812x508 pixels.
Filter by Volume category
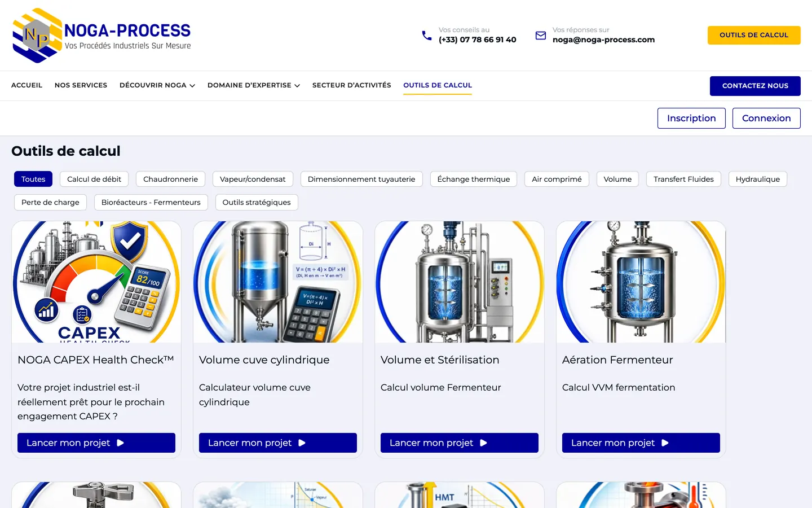pyautogui.click(x=617, y=179)
